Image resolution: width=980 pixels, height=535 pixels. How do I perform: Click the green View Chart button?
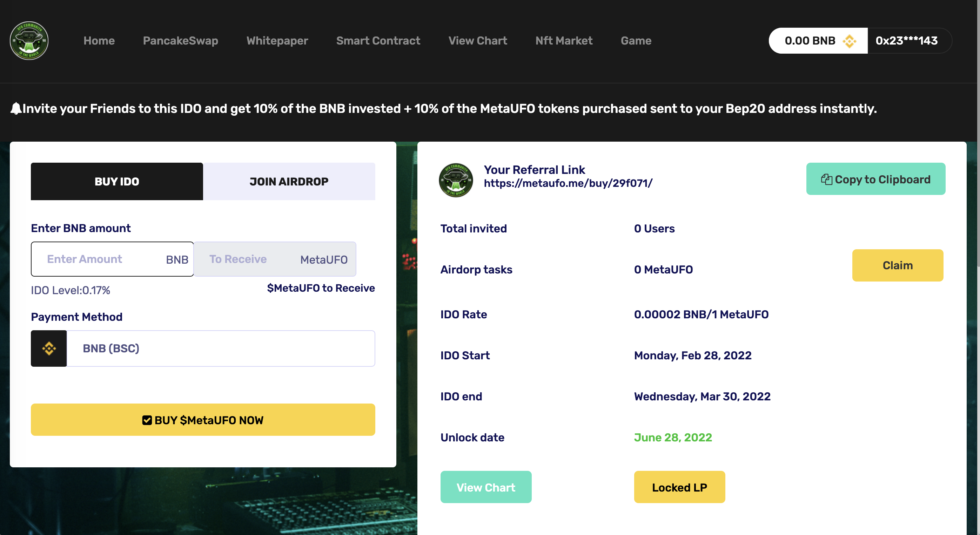485,487
